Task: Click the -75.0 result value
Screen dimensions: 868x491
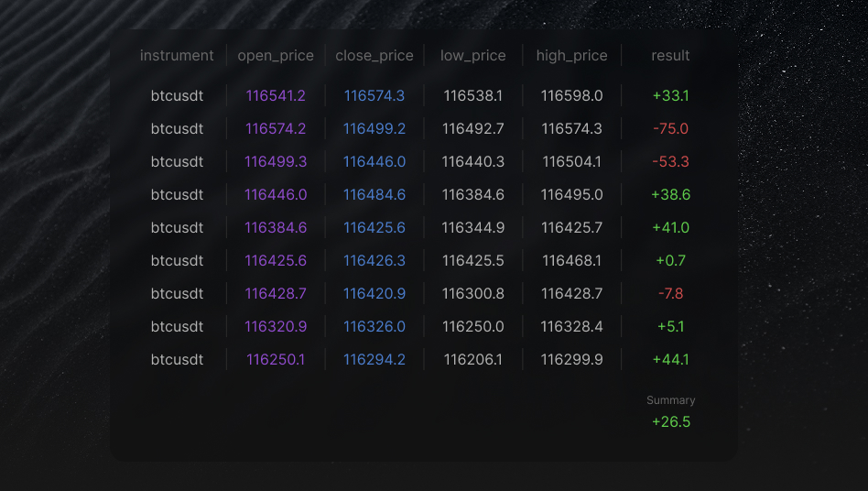Action: (670, 128)
